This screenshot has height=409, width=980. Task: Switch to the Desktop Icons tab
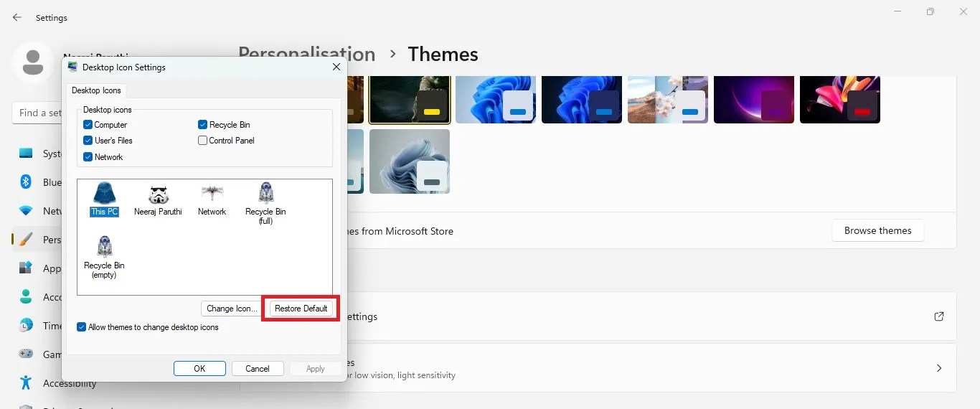point(96,90)
